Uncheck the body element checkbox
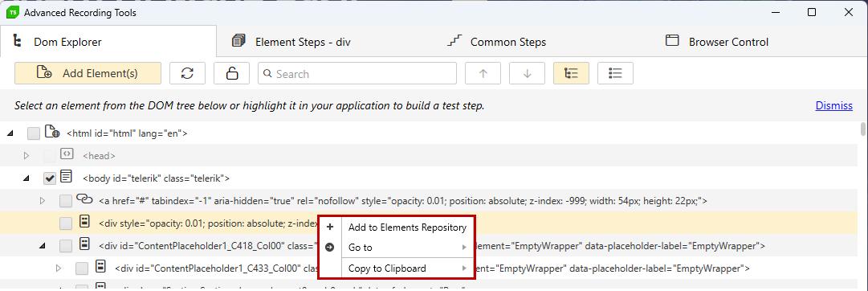The image size is (868, 291). (x=50, y=178)
